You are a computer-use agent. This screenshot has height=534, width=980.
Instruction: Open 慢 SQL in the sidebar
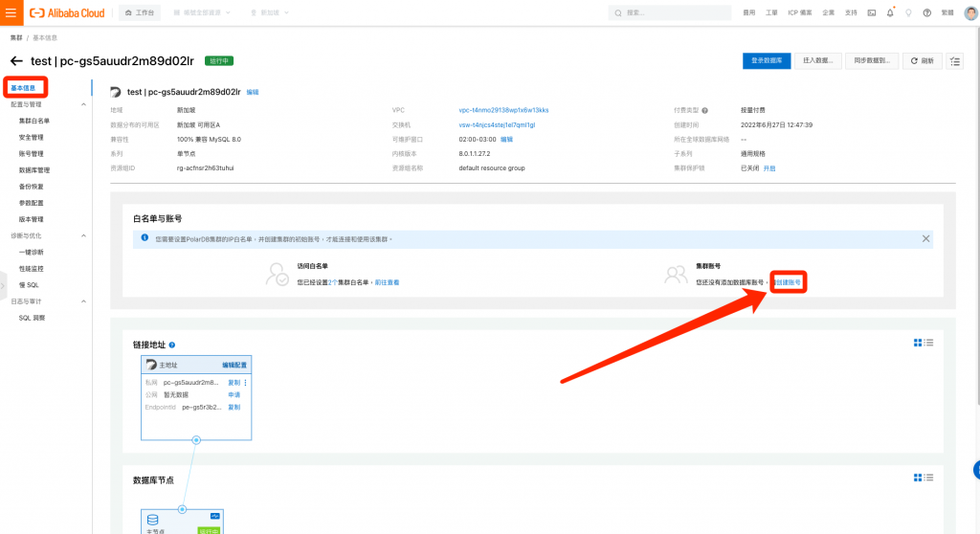29,285
